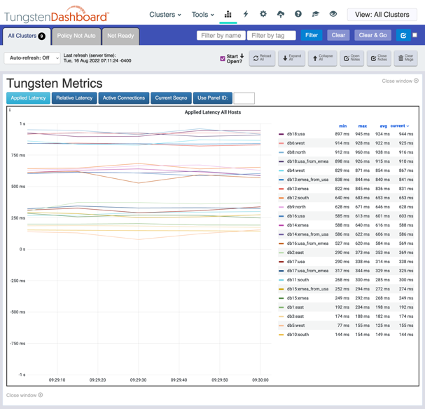The height and width of the screenshot is (410, 426).
Task: Toggle db9:north series in the legend
Action: tap(296, 207)
